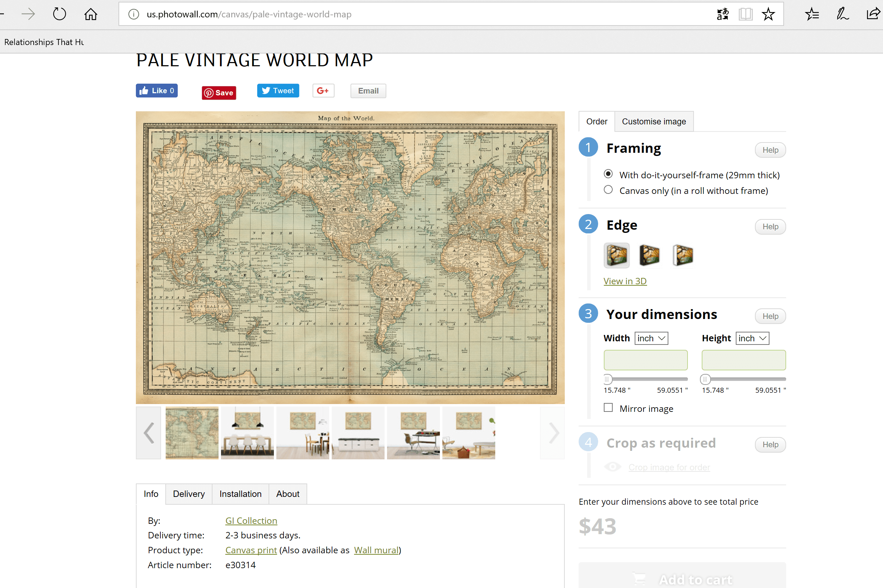Open the Width unit dropdown
This screenshot has width=883, height=588.
(651, 338)
